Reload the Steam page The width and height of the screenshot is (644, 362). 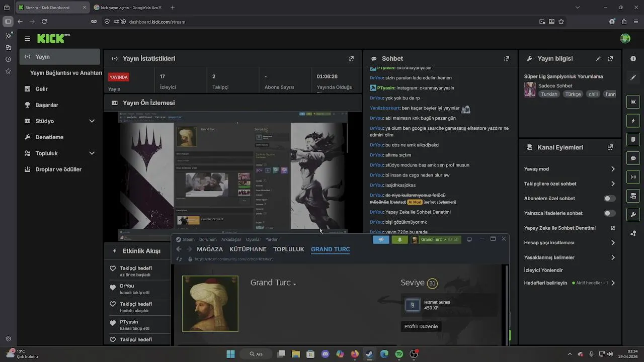[179, 259]
